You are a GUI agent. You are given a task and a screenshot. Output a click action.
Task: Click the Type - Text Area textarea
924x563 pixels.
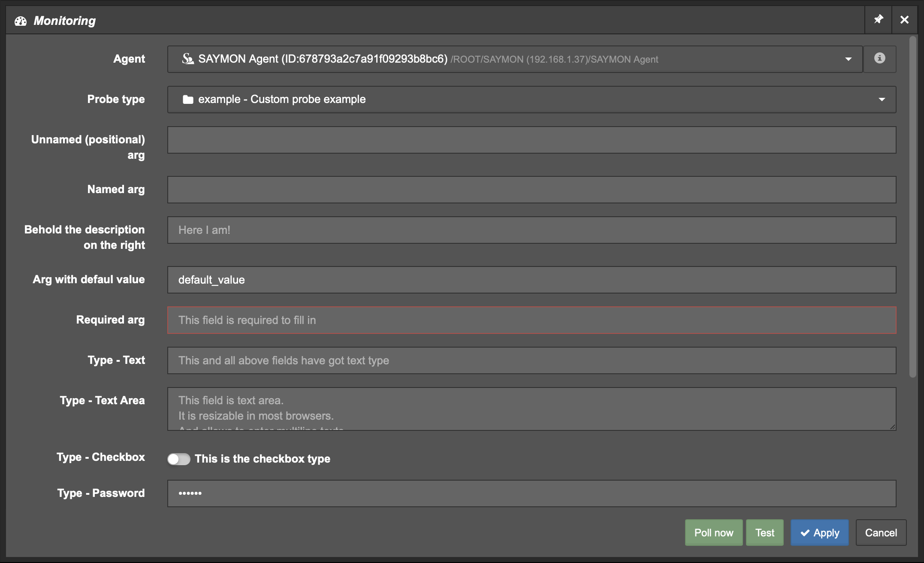pyautogui.click(x=531, y=409)
